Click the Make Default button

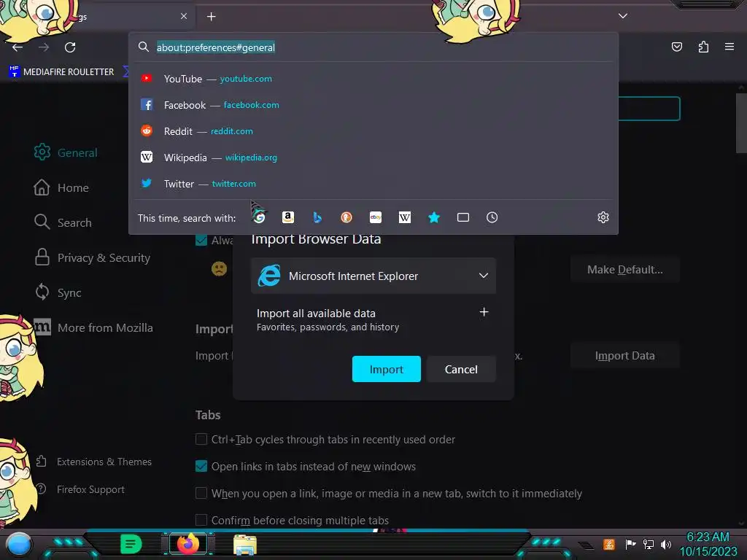(x=625, y=270)
